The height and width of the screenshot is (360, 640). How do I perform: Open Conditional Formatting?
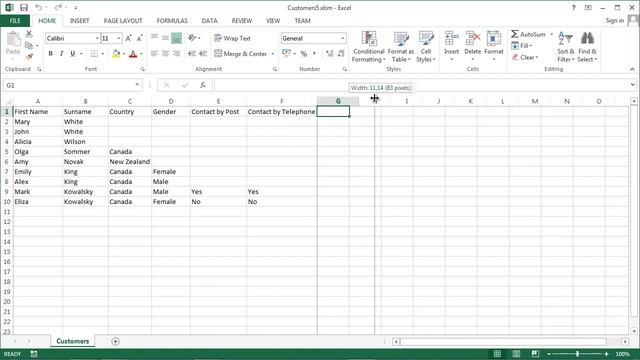tap(369, 47)
